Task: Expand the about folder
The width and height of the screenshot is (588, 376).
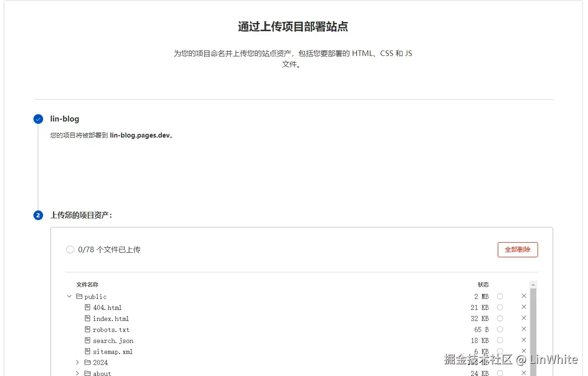Action: pyautogui.click(x=77, y=373)
